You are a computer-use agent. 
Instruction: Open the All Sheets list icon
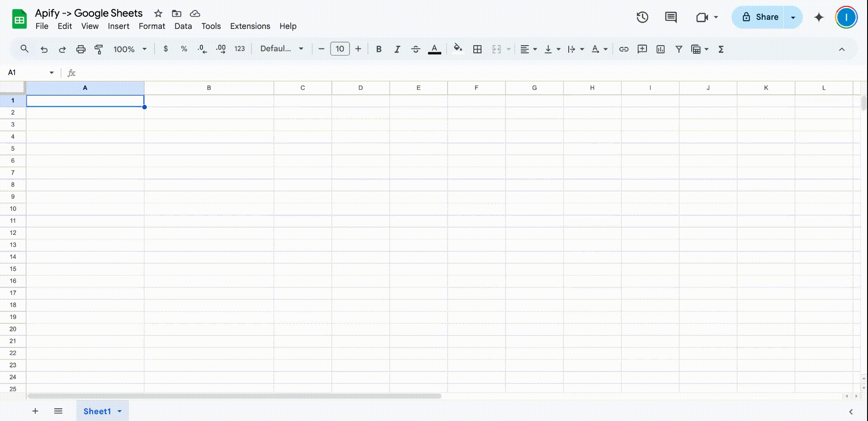coord(58,411)
